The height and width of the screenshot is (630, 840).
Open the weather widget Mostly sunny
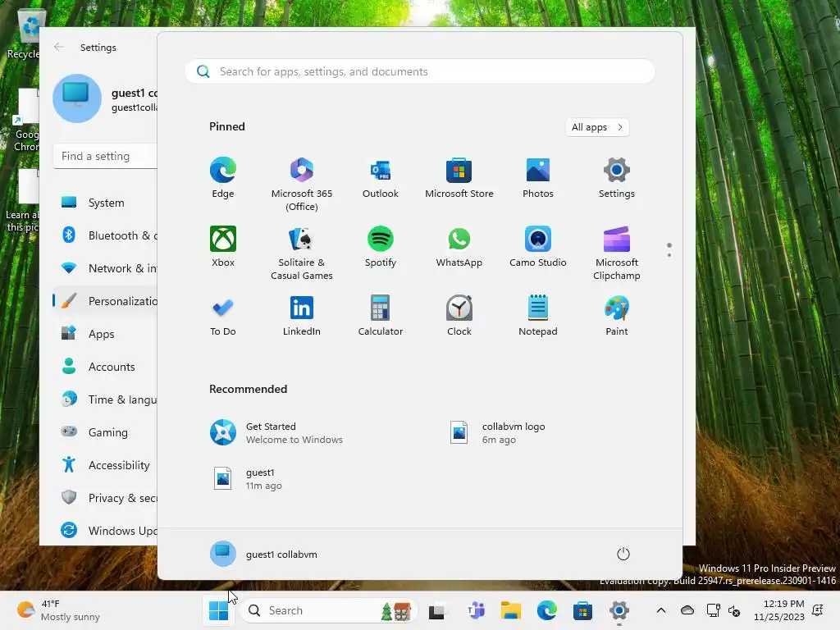pos(58,610)
